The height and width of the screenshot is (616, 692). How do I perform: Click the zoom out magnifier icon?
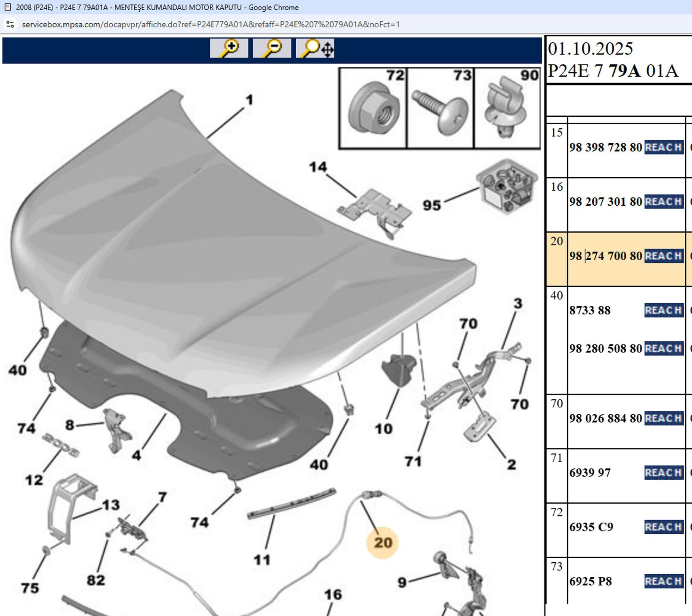pyautogui.click(x=272, y=49)
